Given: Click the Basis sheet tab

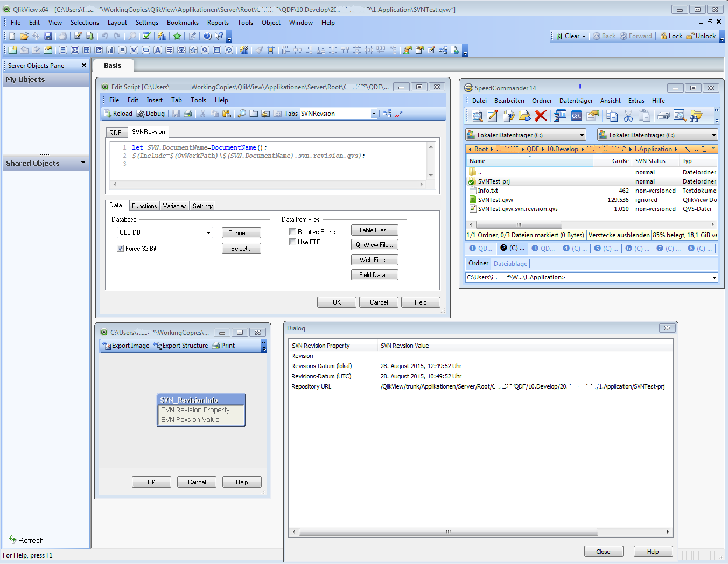Looking at the screenshot, I should point(113,66).
